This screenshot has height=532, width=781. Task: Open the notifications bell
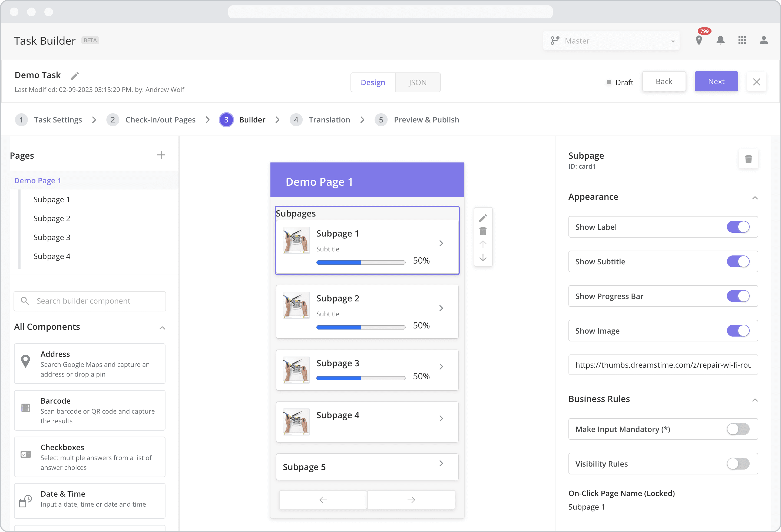pyautogui.click(x=720, y=40)
